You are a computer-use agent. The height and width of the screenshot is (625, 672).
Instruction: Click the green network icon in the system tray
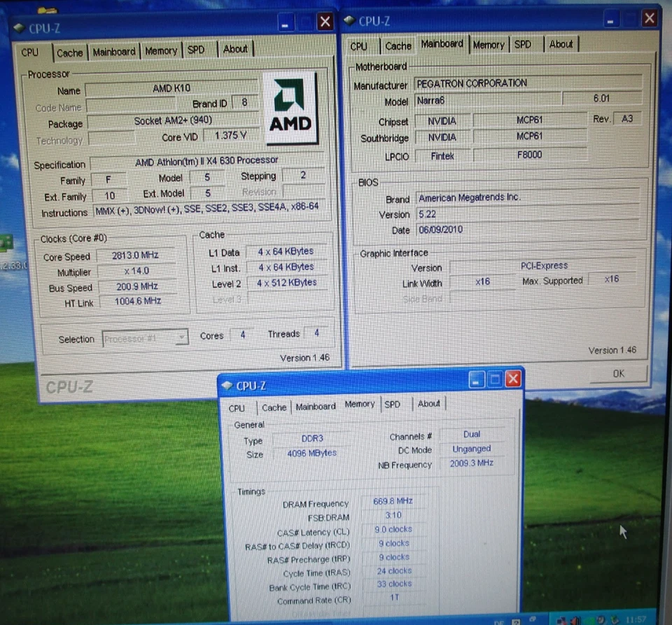click(589, 619)
